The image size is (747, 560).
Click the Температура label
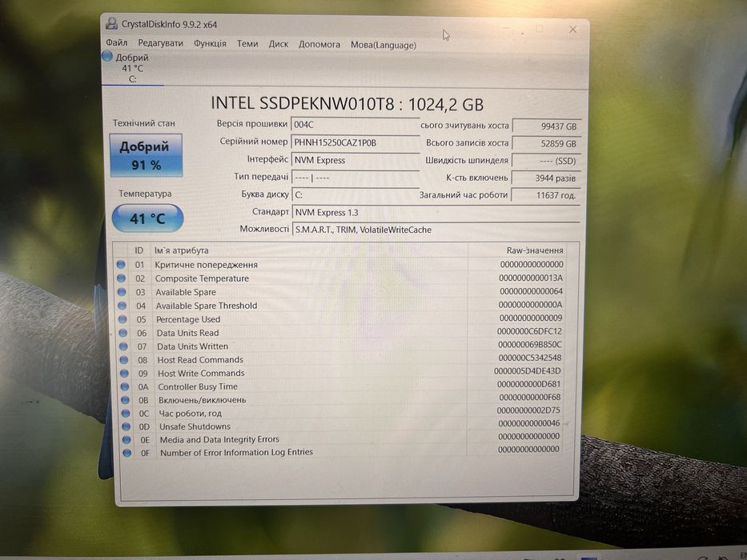(x=145, y=194)
